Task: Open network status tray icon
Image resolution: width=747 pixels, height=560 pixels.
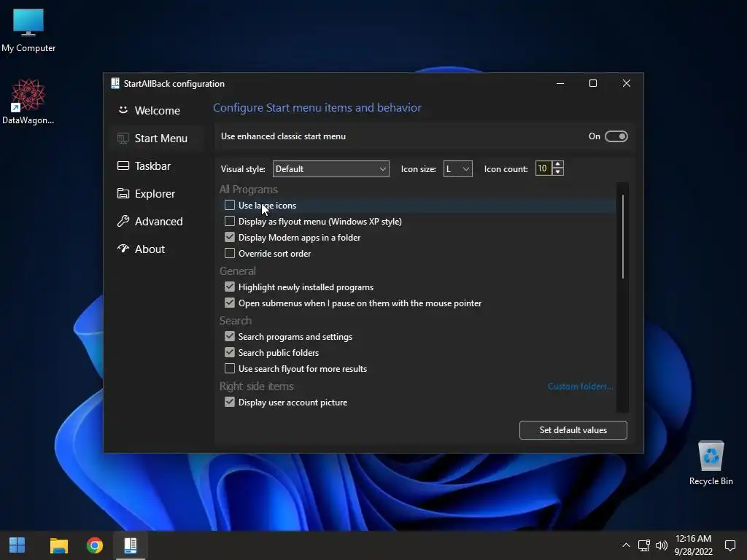Action: click(x=643, y=545)
